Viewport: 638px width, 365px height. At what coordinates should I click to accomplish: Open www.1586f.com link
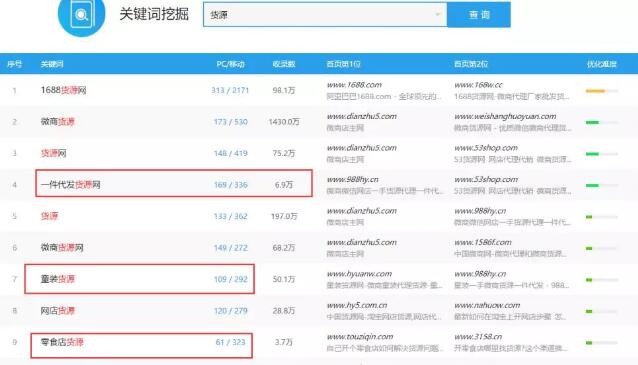click(483, 242)
